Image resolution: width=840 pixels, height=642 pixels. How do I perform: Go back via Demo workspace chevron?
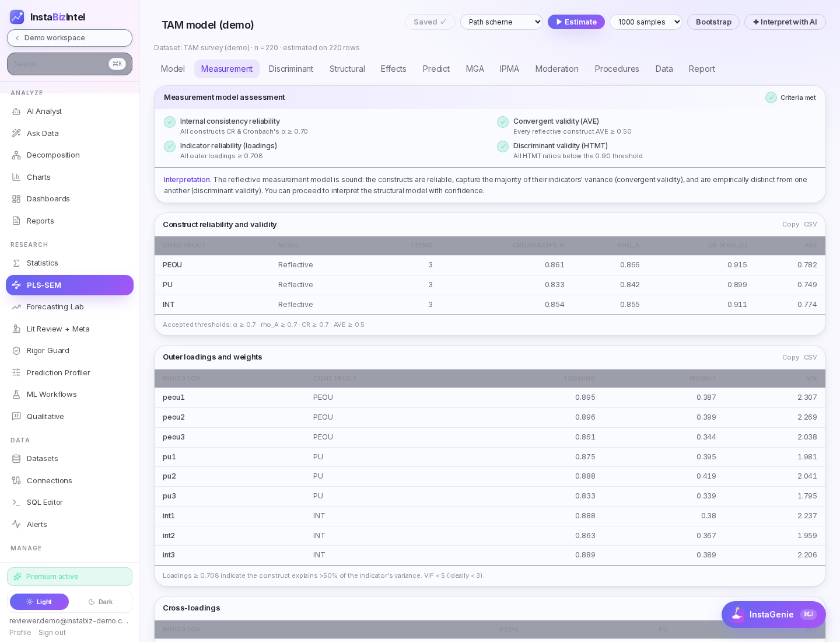pos(17,38)
